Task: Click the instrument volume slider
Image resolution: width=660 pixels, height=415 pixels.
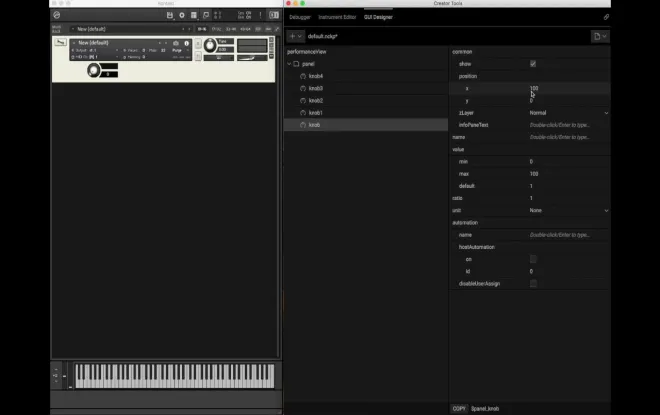Action: coord(252,58)
